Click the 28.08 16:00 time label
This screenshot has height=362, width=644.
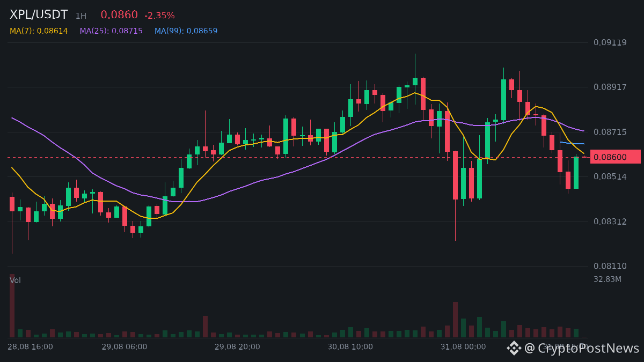[x=30, y=347]
